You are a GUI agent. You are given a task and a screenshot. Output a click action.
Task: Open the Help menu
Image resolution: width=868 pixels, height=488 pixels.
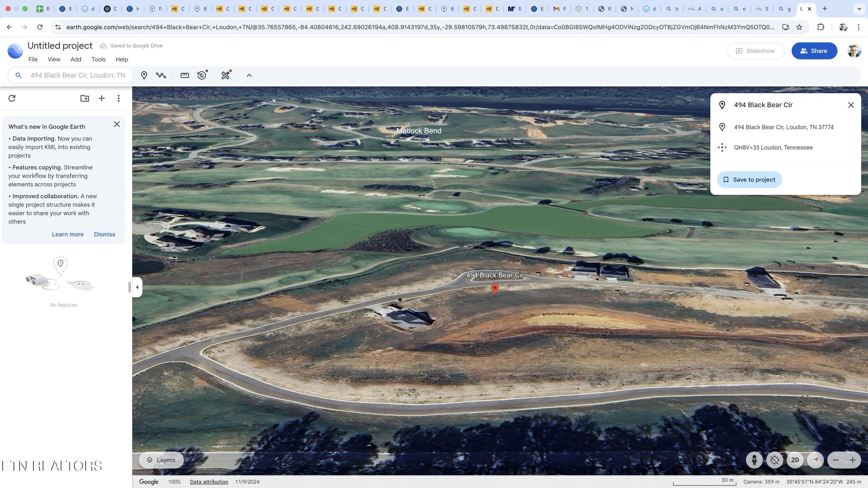[122, 59]
